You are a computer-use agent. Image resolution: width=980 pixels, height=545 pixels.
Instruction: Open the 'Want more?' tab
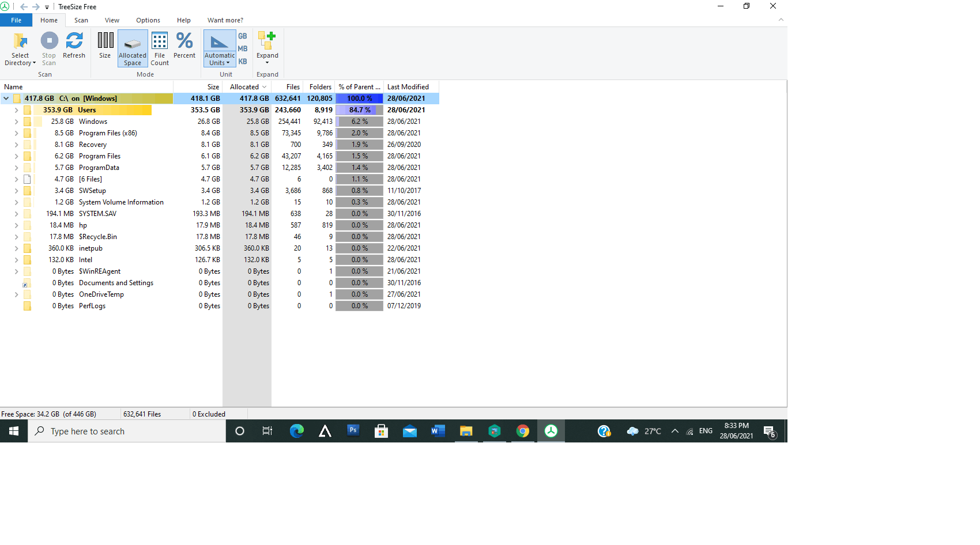[225, 20]
